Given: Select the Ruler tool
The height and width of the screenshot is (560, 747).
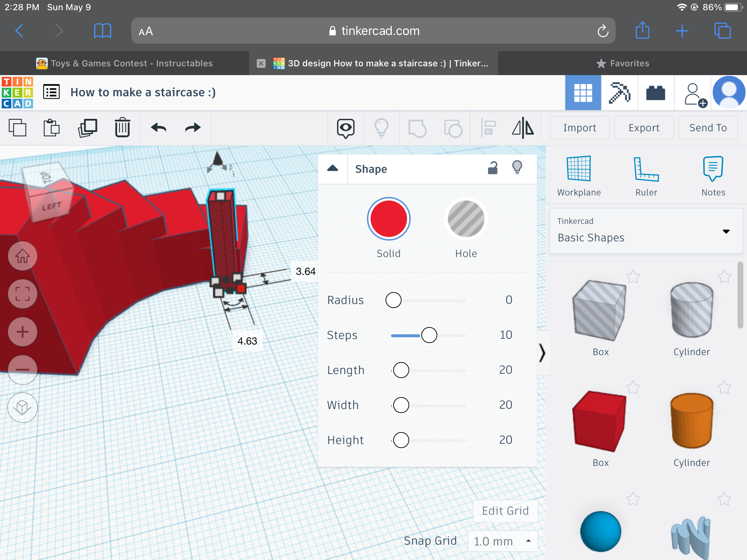Looking at the screenshot, I should pos(646,176).
